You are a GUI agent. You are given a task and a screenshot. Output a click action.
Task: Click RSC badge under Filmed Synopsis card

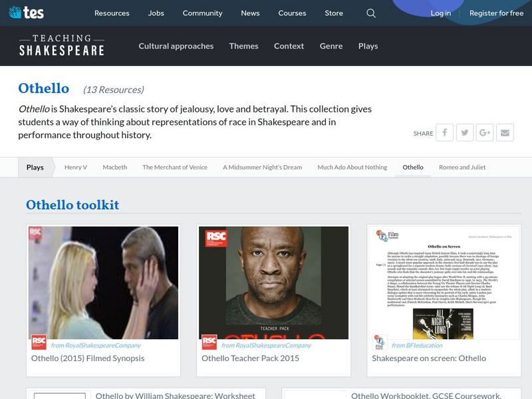tap(39, 342)
